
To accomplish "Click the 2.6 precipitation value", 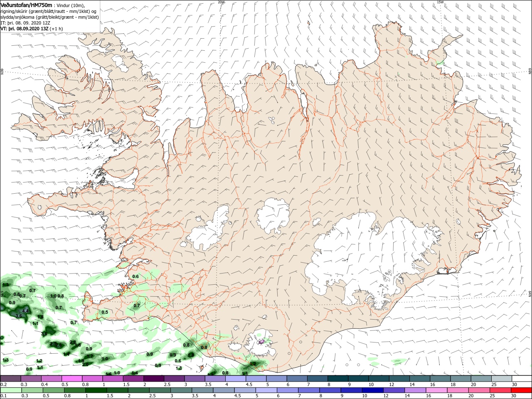I will coord(59,345).
